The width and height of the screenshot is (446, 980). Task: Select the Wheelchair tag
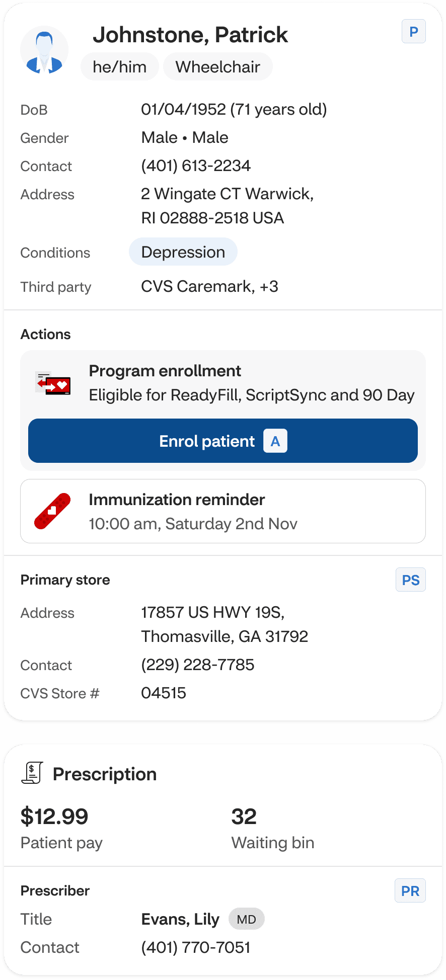(217, 67)
